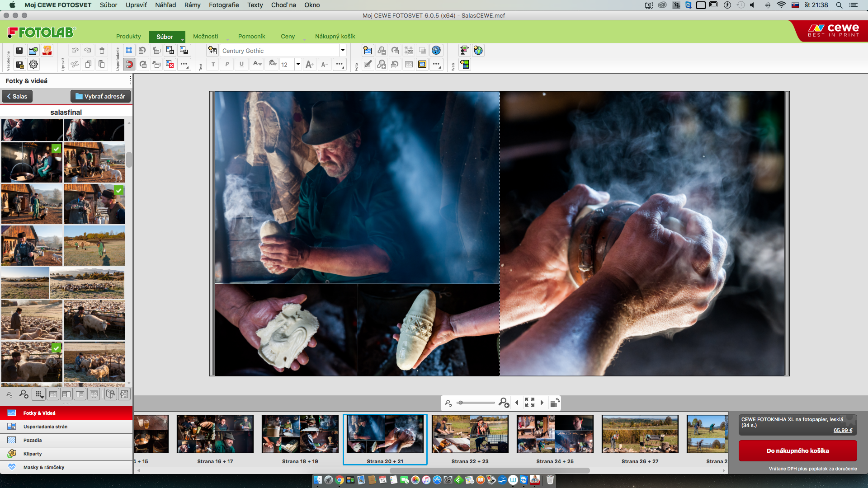
Task: Click the insert text box icon
Action: click(212, 51)
